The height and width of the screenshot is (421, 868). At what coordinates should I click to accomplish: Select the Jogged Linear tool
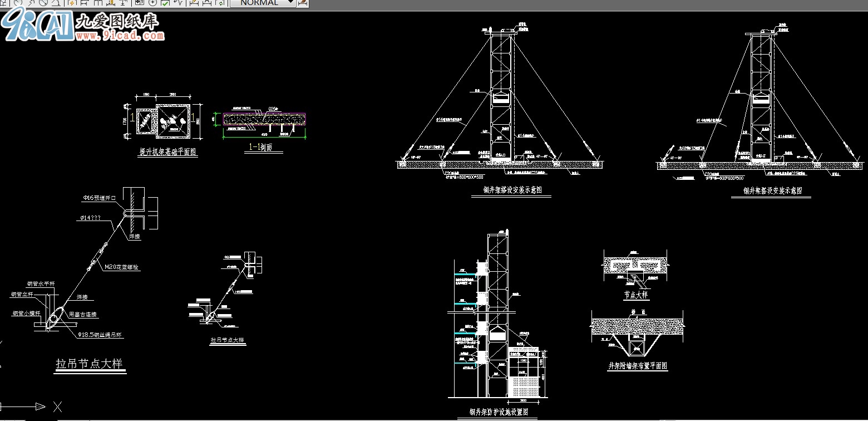pos(178,2)
